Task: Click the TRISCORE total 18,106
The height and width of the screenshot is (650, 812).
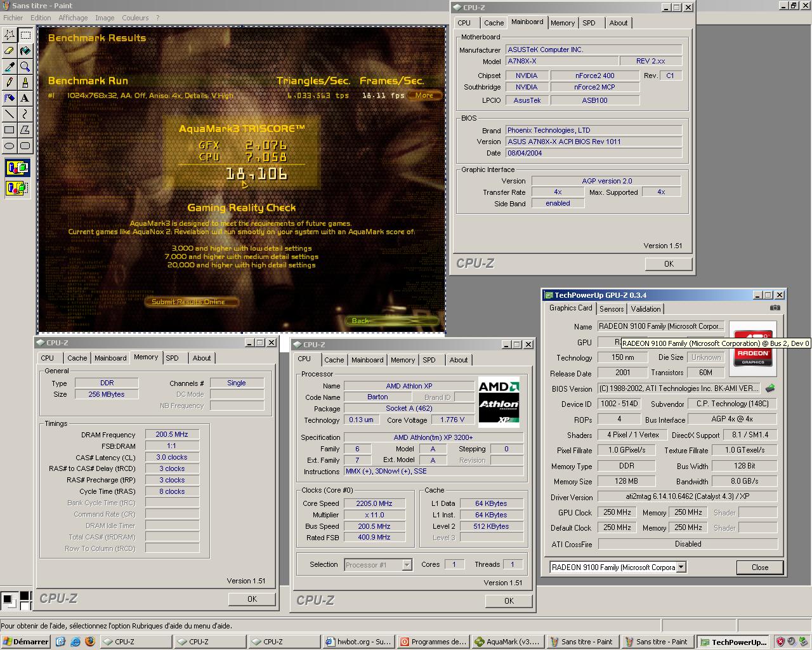Action: point(256,174)
